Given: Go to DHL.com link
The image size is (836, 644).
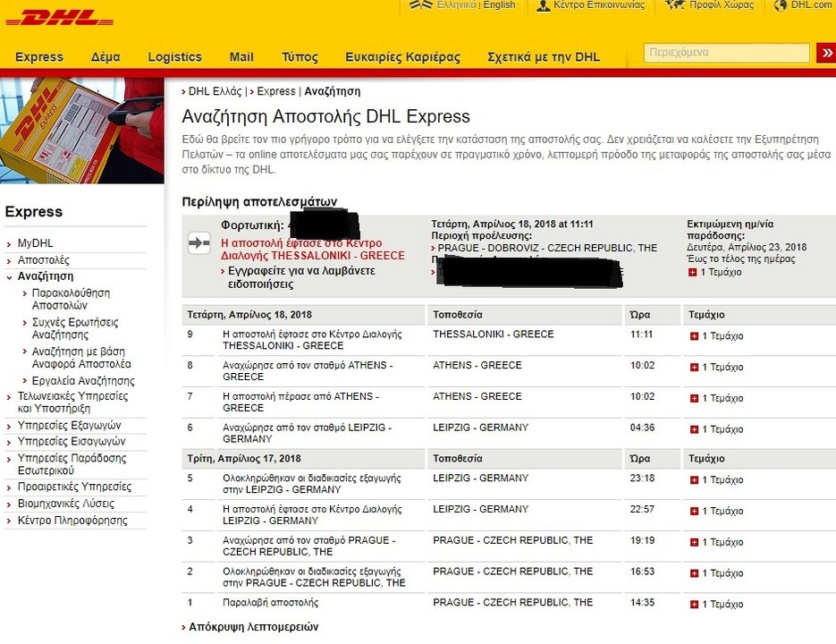Looking at the screenshot, I should point(813,4).
